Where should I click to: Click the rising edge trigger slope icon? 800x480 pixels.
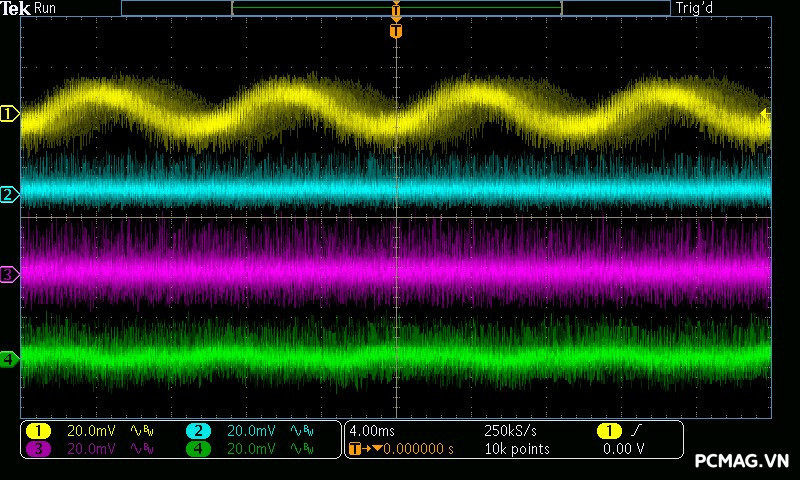click(638, 431)
